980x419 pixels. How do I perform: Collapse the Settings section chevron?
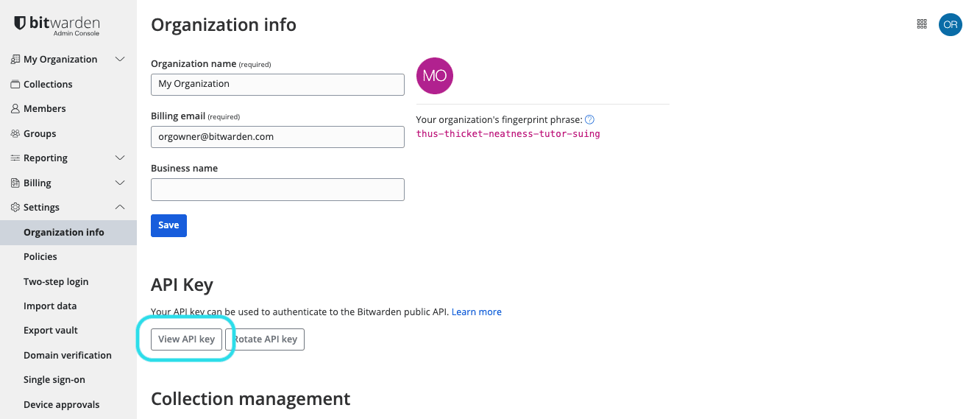[x=121, y=207]
